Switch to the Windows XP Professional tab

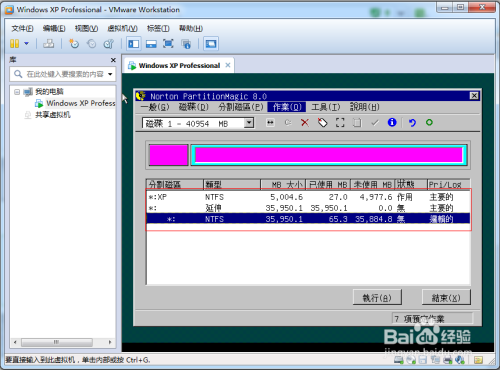click(179, 65)
